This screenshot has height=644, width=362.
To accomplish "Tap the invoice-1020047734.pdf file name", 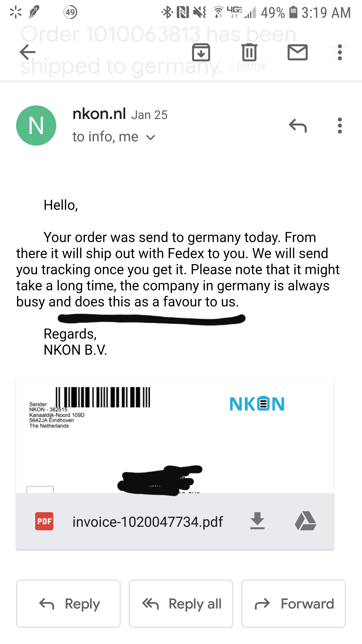I will (148, 522).
